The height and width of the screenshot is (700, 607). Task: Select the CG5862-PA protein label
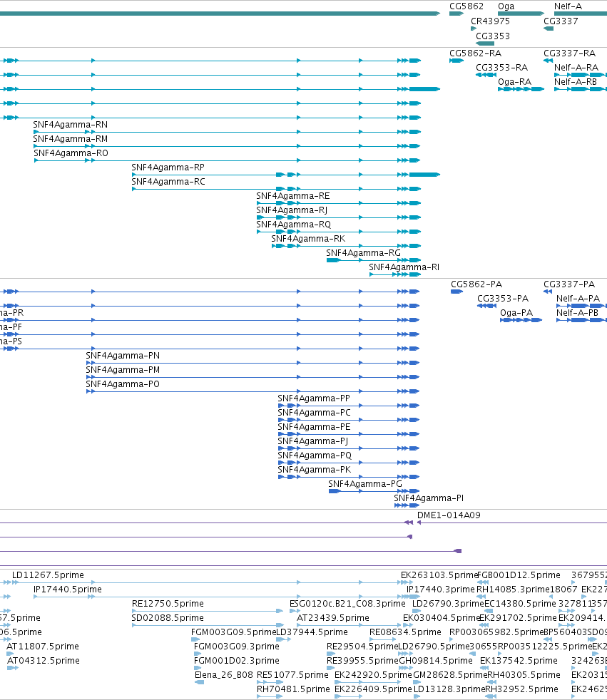point(476,284)
